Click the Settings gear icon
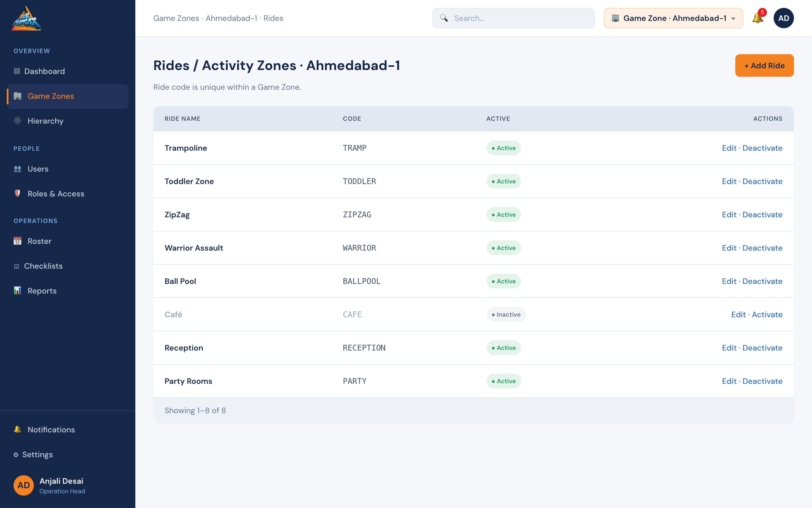This screenshot has height=508, width=812. coord(16,455)
